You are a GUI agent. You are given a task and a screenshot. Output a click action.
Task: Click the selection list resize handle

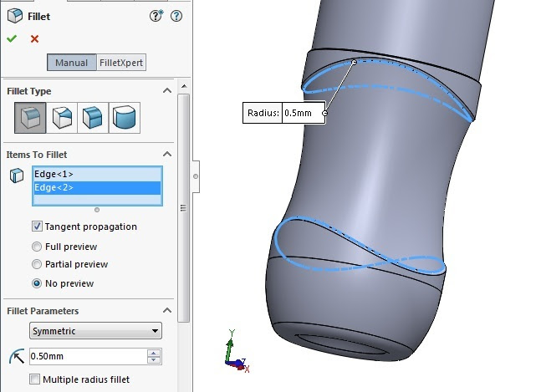[97, 210]
